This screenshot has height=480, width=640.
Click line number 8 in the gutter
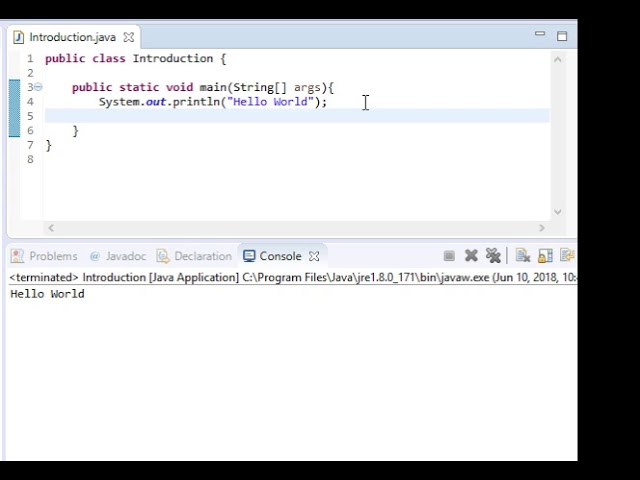coord(31,160)
